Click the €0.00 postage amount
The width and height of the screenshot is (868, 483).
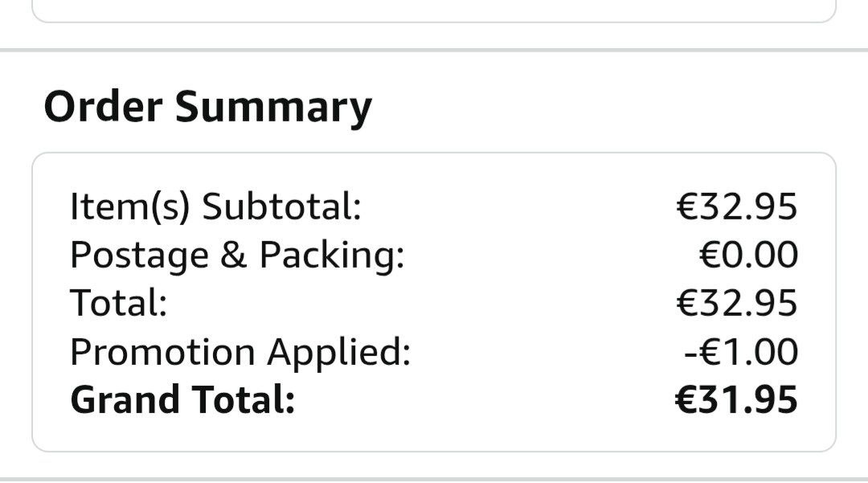[x=748, y=255]
